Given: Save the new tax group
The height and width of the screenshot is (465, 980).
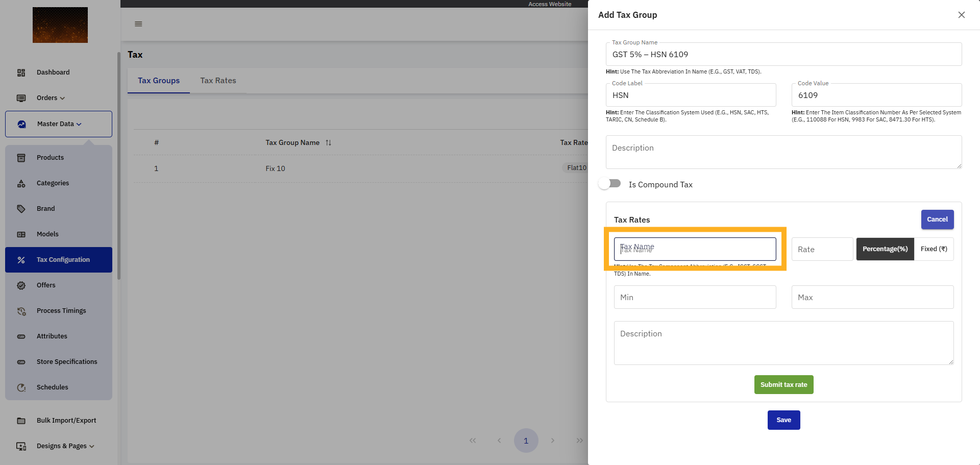Looking at the screenshot, I should (x=783, y=420).
